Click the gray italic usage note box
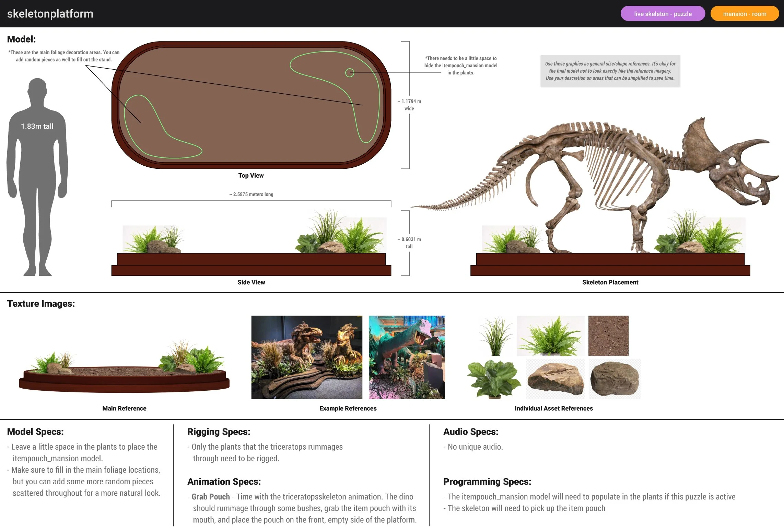The width and height of the screenshot is (784, 532). pyautogui.click(x=610, y=71)
